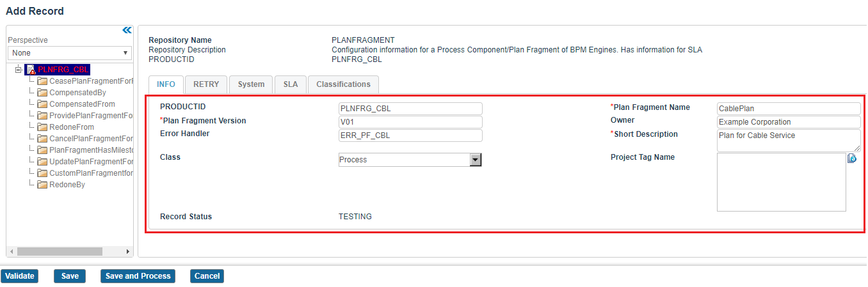The width and height of the screenshot is (868, 287).
Task: Open the System tab
Action: [x=251, y=84]
